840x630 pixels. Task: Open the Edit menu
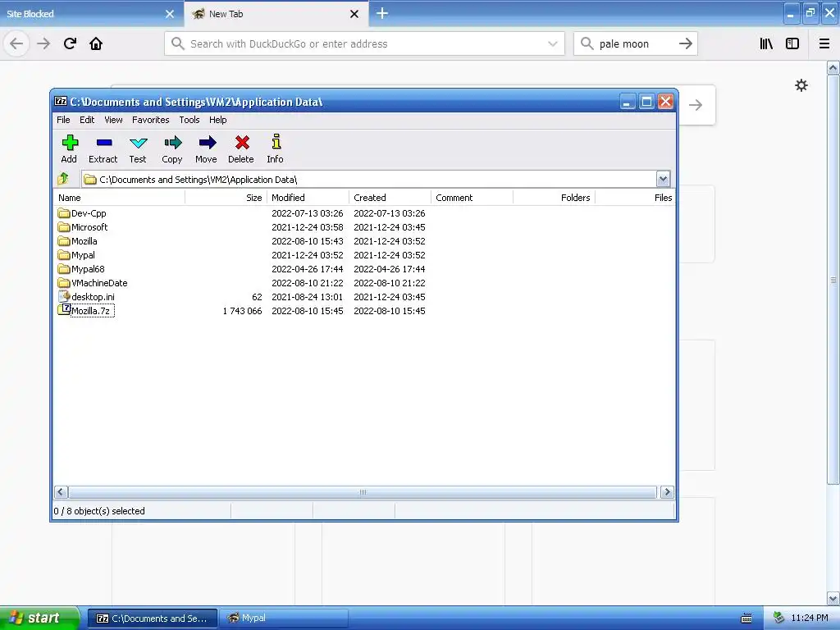pyautogui.click(x=87, y=120)
